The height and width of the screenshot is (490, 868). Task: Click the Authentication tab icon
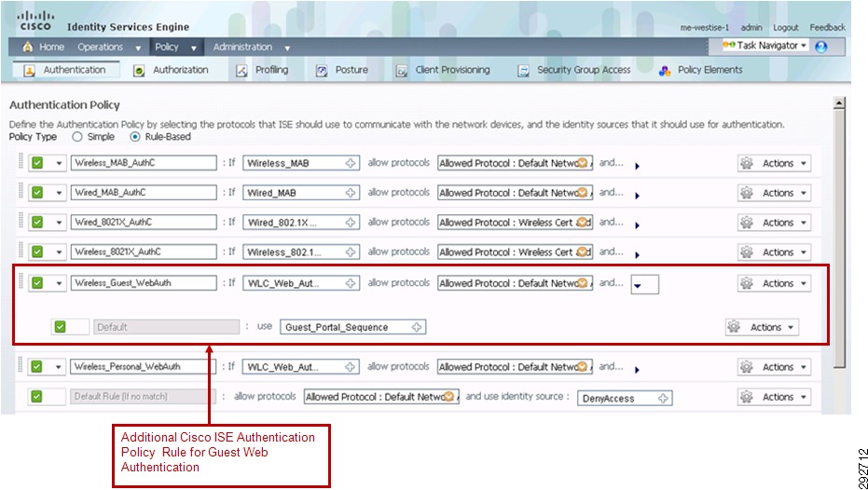tap(29, 71)
